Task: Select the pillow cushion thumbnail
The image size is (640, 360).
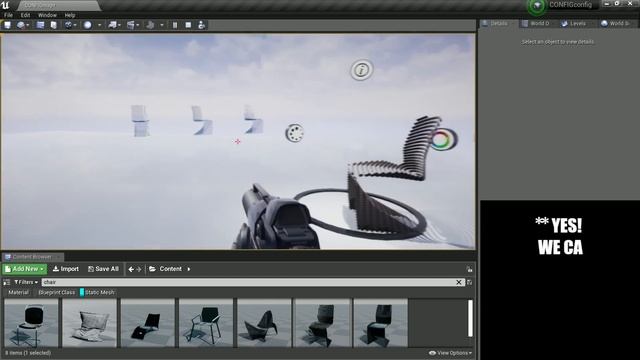Action: 89,323
